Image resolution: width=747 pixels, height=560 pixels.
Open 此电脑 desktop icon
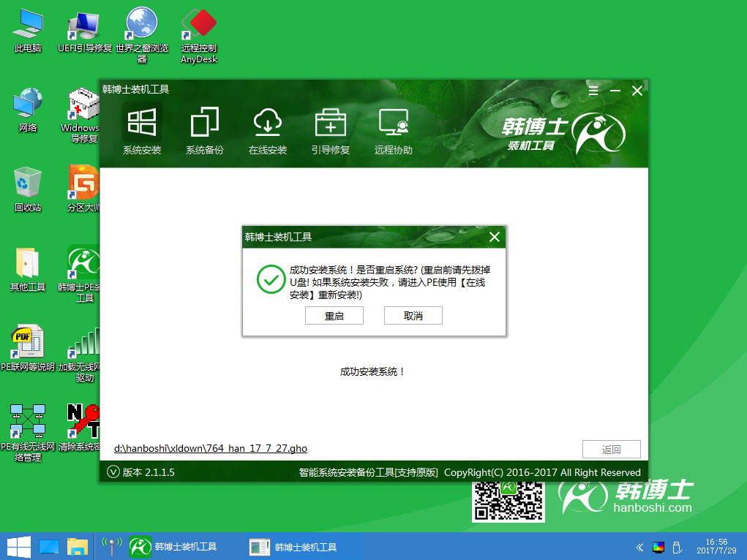pyautogui.click(x=28, y=31)
